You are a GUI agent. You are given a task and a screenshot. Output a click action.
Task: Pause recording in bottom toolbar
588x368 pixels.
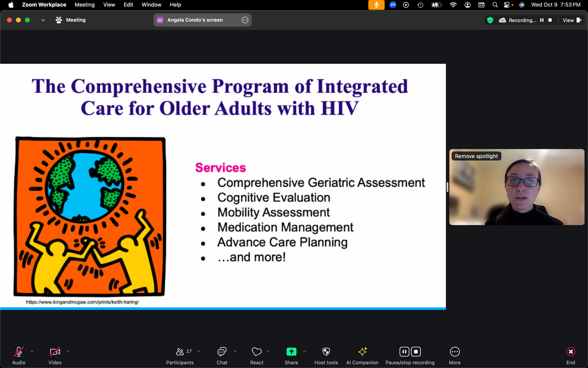(x=404, y=352)
